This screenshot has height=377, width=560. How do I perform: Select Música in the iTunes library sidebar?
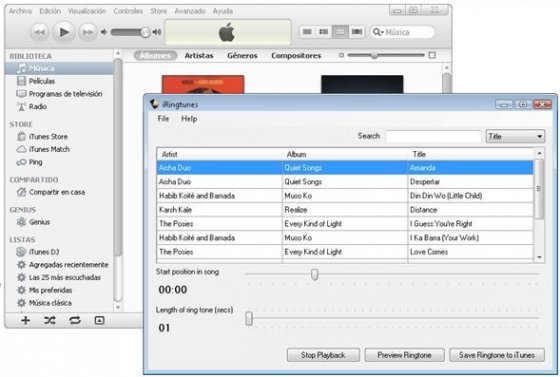tap(59, 68)
